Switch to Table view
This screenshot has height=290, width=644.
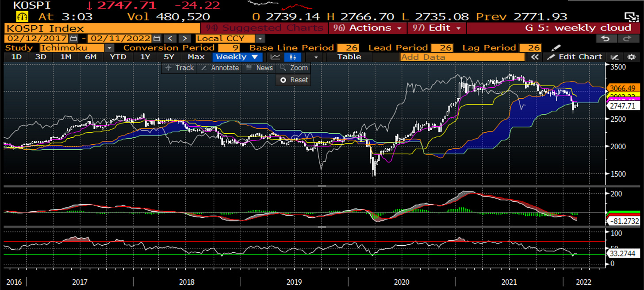tap(349, 57)
